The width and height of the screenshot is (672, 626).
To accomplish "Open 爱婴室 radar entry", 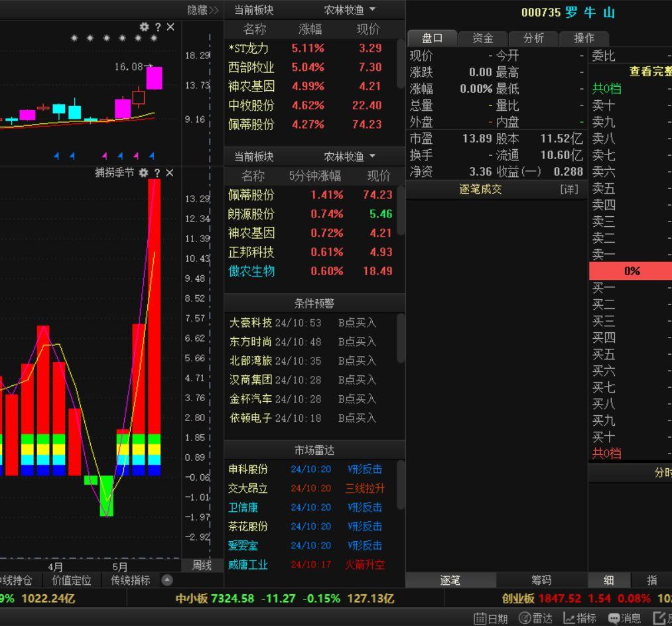I will point(311,546).
